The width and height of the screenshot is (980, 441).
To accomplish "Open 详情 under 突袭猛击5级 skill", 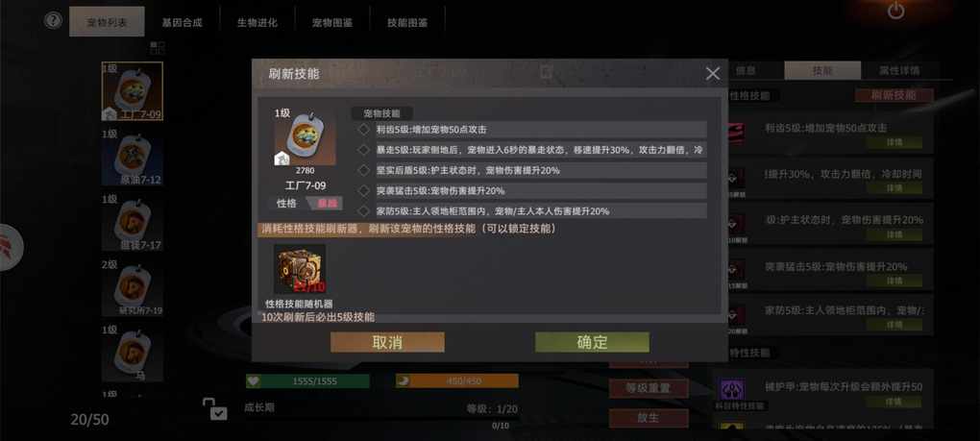I will [894, 282].
